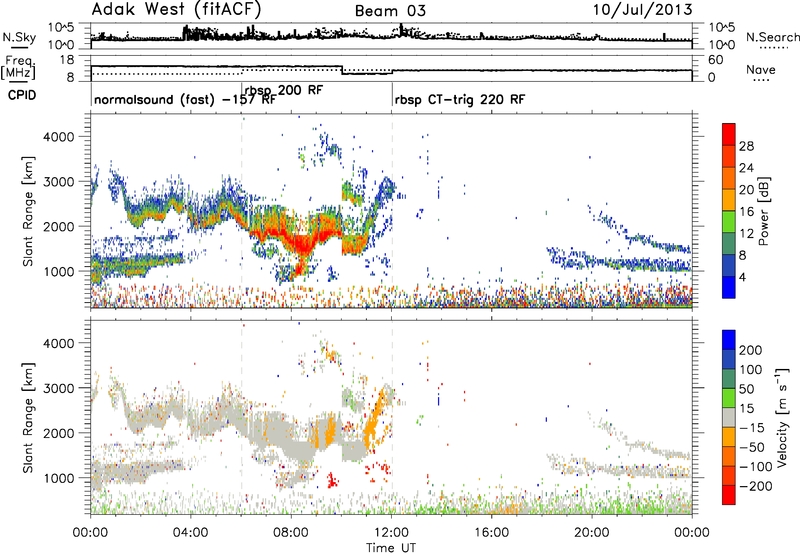
Task: Click the 4000 tick on power panel
Action: tap(59, 137)
